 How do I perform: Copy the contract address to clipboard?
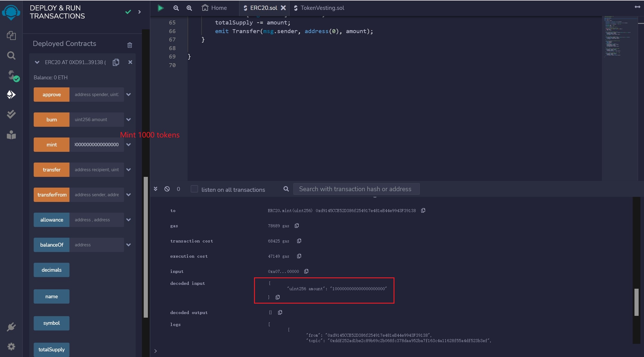tap(116, 62)
